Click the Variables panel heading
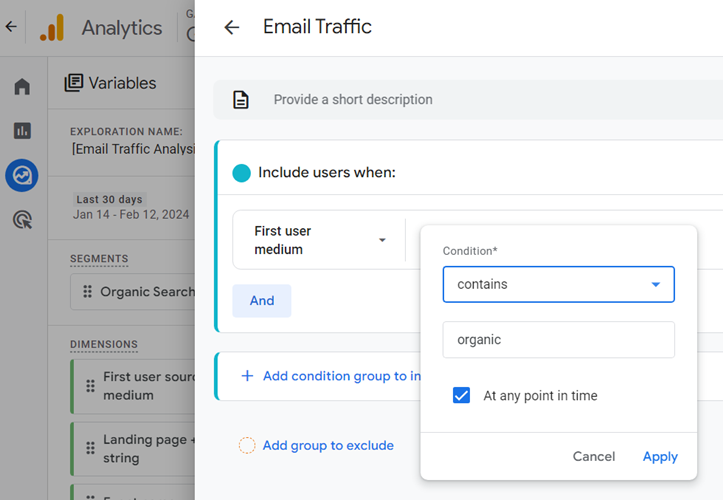 (122, 83)
